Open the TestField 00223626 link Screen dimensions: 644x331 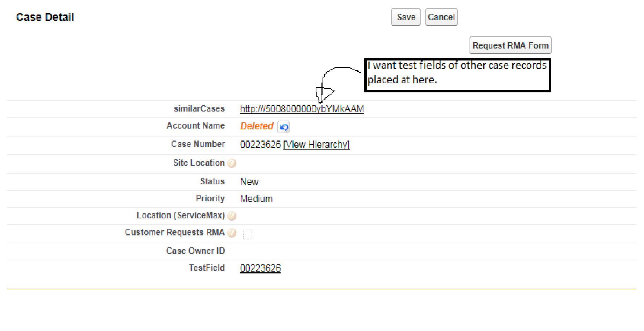click(260, 268)
